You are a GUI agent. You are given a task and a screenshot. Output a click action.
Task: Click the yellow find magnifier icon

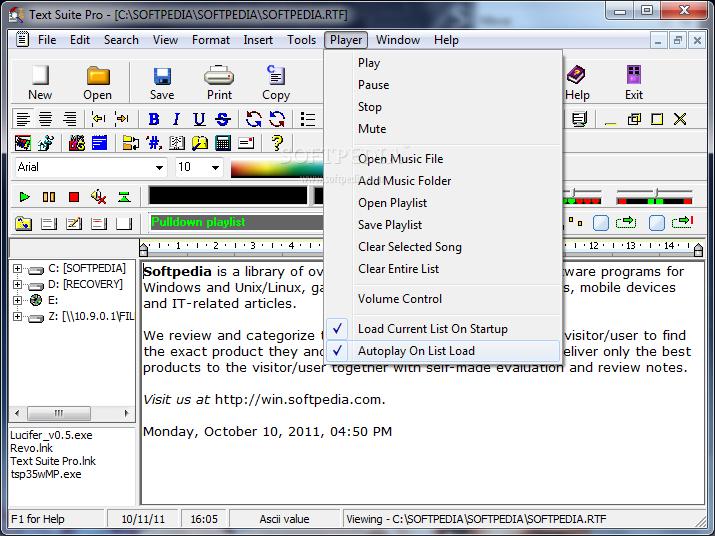tap(200, 143)
